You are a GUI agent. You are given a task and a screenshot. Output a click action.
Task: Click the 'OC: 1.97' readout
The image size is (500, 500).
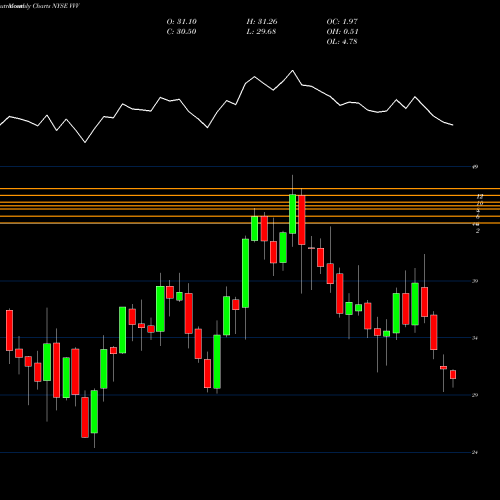point(342,22)
